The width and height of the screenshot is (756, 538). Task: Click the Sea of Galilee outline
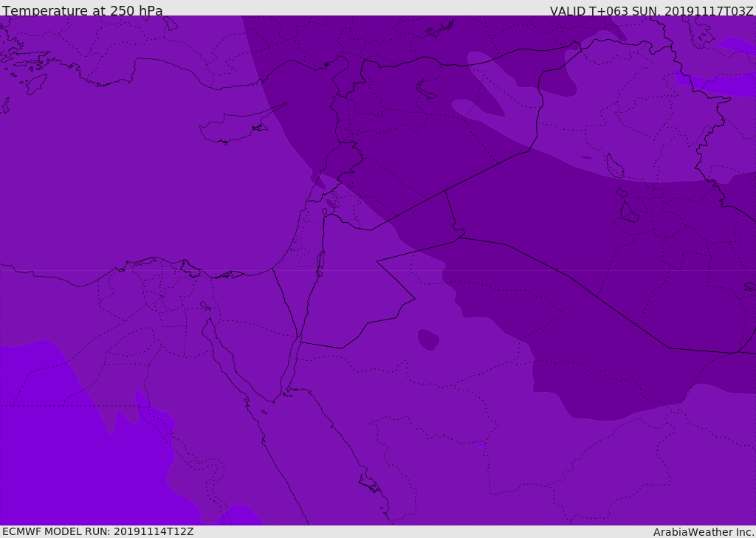tap(324, 213)
